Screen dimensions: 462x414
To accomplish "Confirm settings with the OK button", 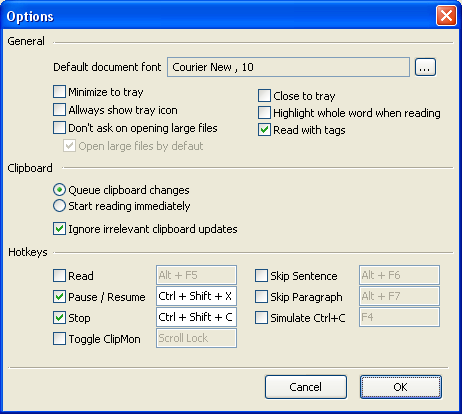I will [401, 387].
